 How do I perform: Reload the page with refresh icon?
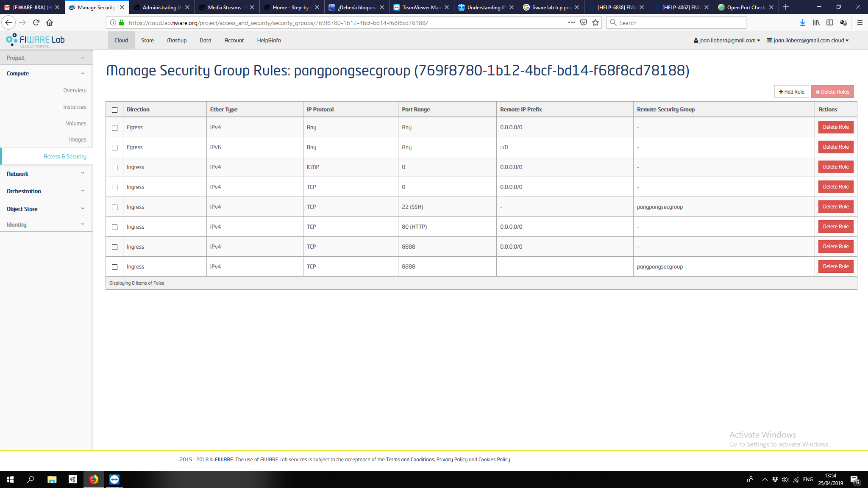coord(36,22)
